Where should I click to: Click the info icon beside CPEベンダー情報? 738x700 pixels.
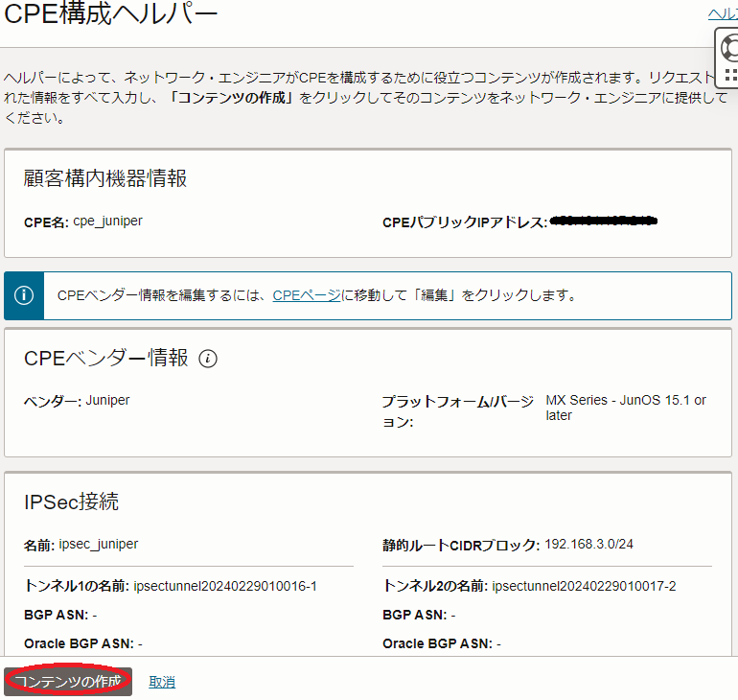pyautogui.click(x=208, y=359)
